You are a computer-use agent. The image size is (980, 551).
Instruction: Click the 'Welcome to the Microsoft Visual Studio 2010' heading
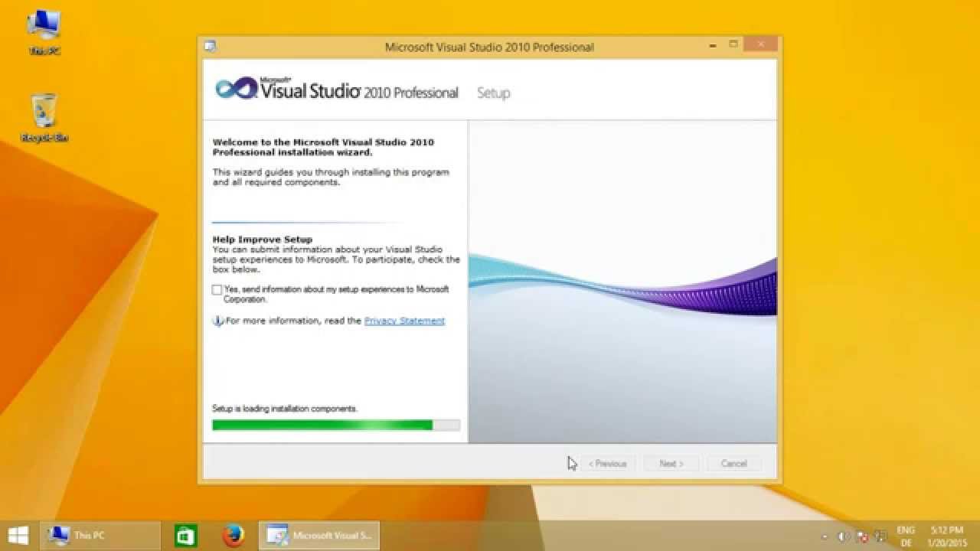pos(323,147)
